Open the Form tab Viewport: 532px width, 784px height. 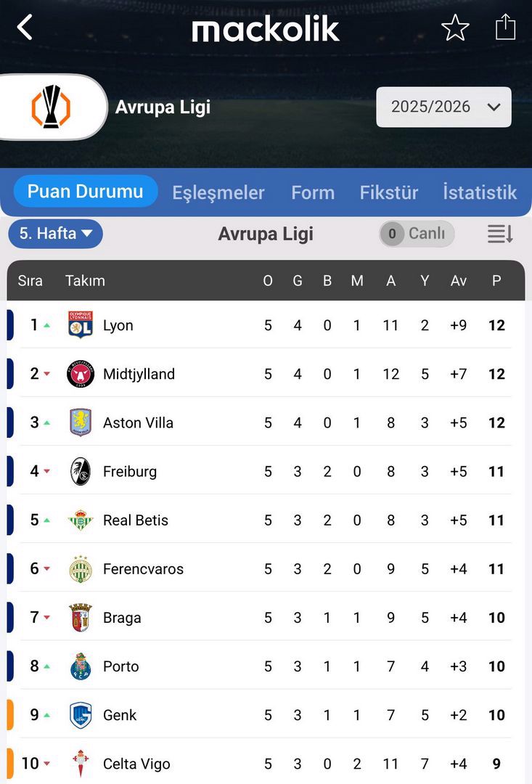pos(313,192)
